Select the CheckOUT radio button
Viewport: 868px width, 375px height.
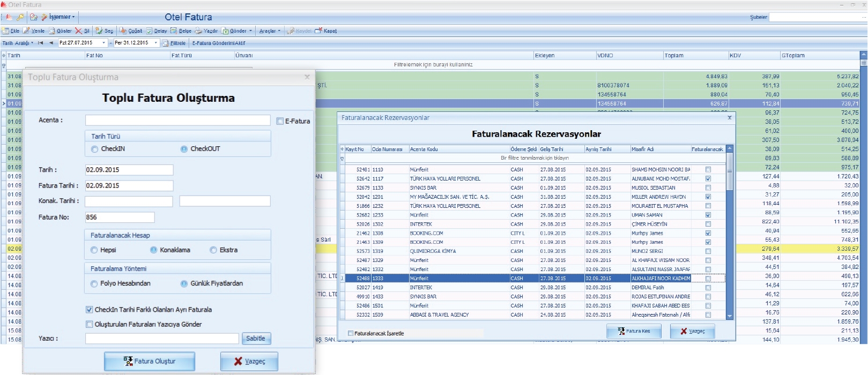coord(184,149)
